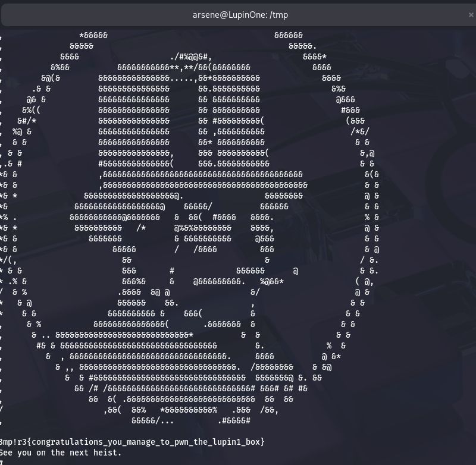
Task: Click the &#/* characters on the left arc
Action: 27,121
